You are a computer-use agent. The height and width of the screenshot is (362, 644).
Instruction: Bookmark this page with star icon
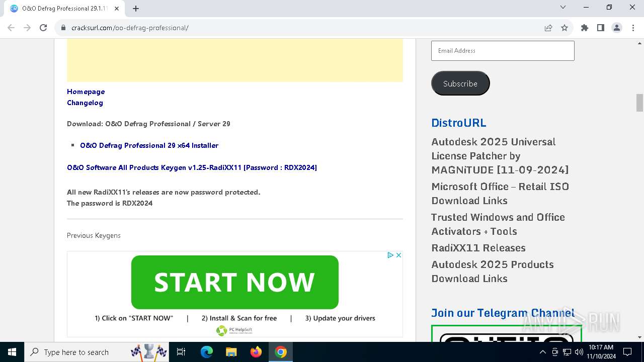click(x=565, y=28)
